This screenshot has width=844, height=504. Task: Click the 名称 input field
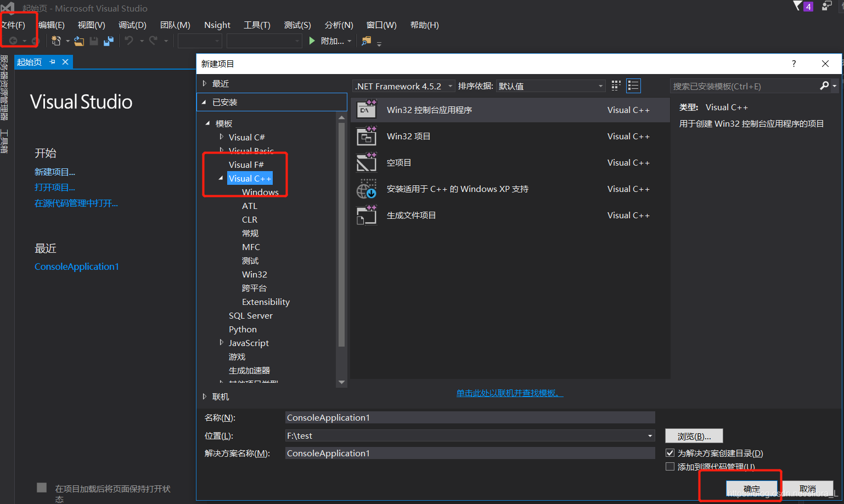click(470, 417)
